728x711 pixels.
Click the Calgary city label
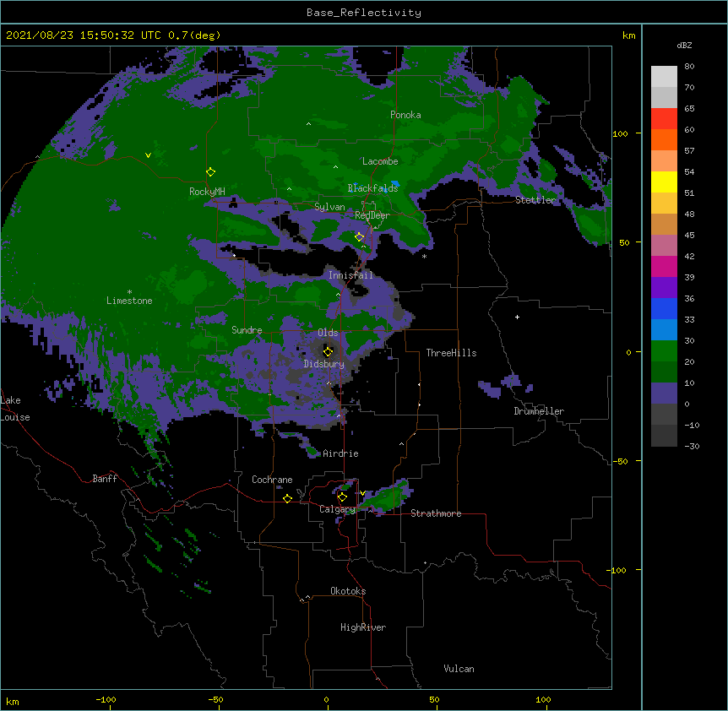pyautogui.click(x=338, y=509)
